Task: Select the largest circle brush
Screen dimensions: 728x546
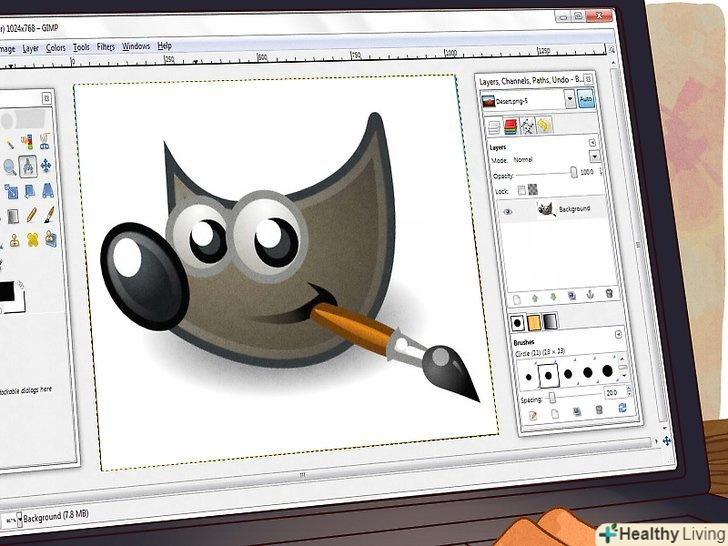Action: click(x=607, y=370)
